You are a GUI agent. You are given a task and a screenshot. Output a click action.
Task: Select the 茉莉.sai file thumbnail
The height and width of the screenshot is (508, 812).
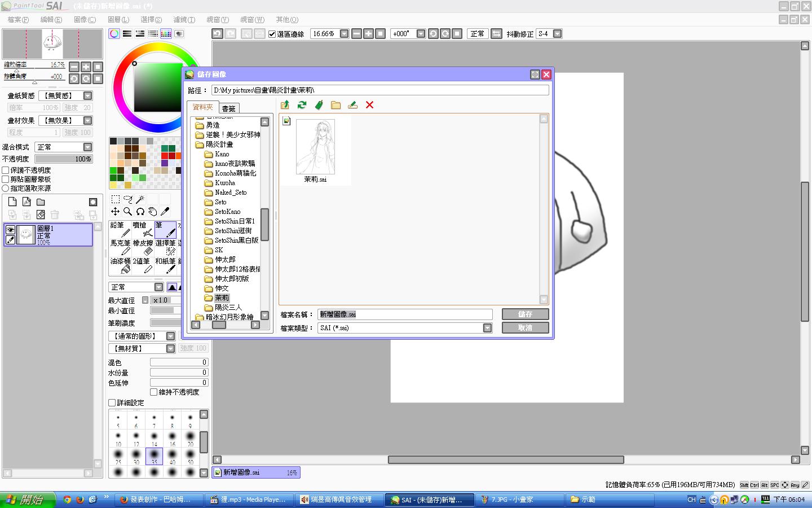point(315,151)
